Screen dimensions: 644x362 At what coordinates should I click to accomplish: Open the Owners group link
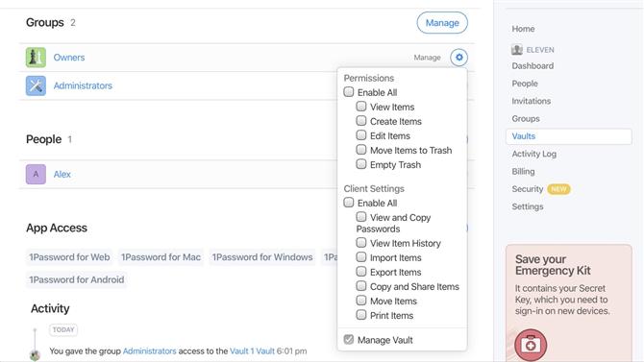point(69,58)
